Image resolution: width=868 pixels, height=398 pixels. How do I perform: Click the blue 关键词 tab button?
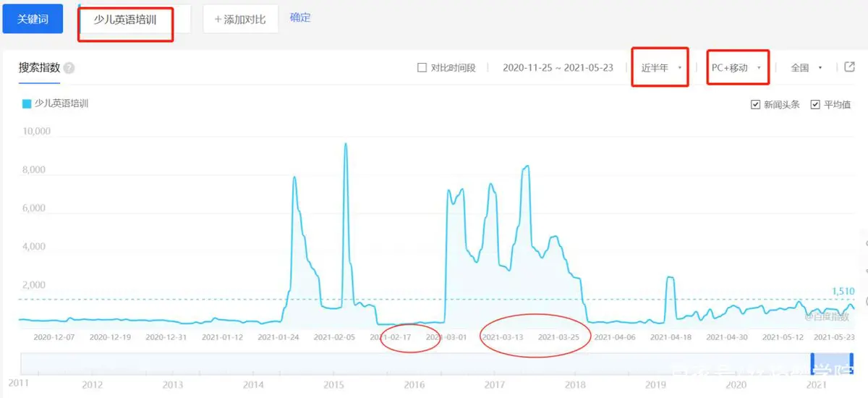coord(33,19)
